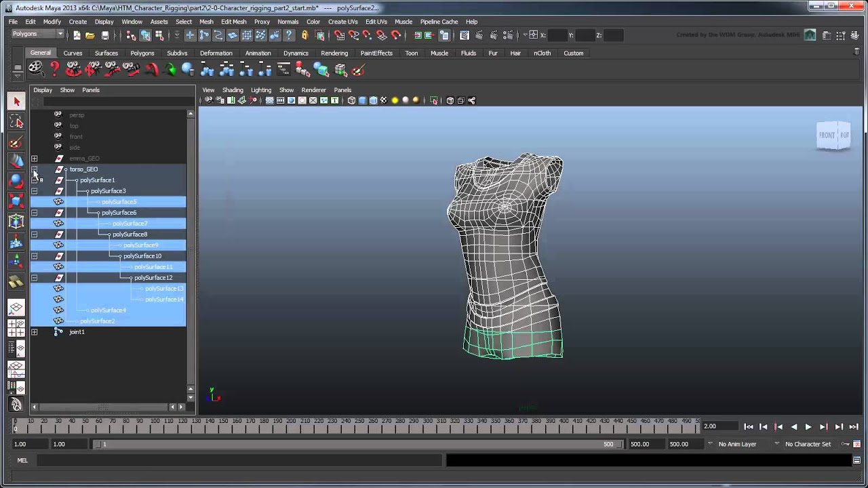Click the Save Scene floppy icon
The width and height of the screenshot is (868, 488).
pyautogui.click(x=104, y=35)
